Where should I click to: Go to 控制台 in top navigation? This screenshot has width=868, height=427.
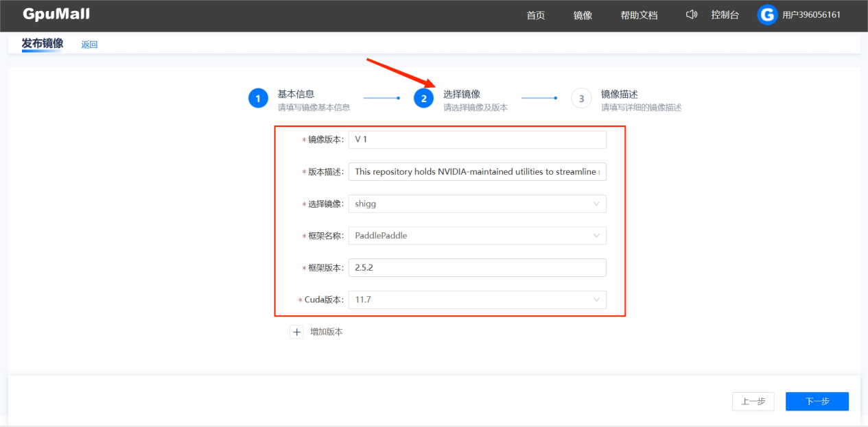[725, 15]
